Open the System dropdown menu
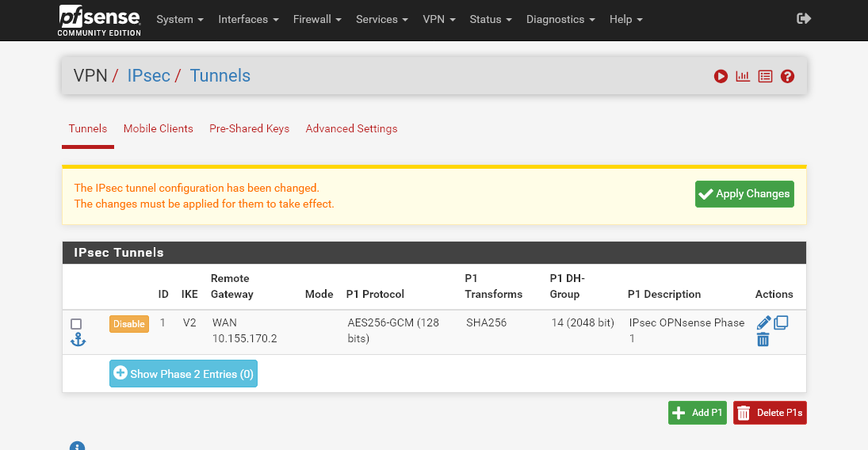 [x=180, y=19]
